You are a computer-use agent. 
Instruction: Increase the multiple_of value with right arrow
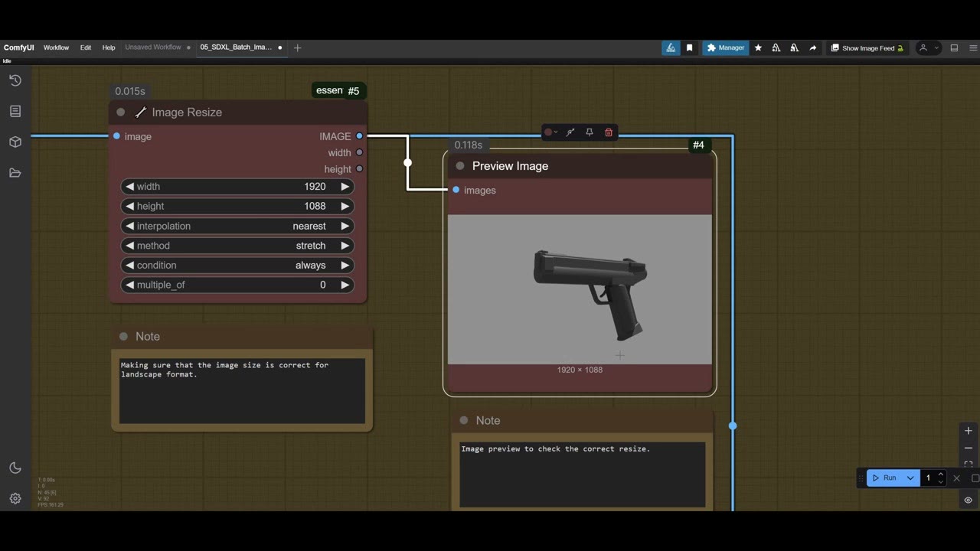tap(345, 285)
